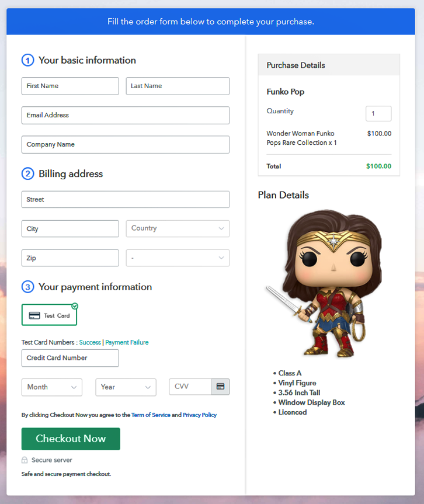Click into the Email Address field
This screenshot has width=424, height=504.
(x=126, y=115)
